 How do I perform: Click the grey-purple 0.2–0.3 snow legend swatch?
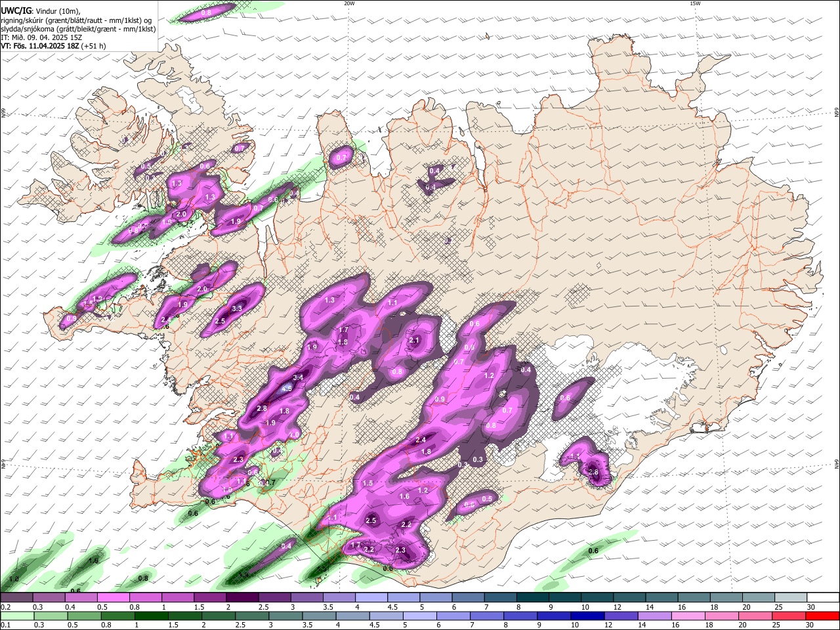(x=17, y=598)
